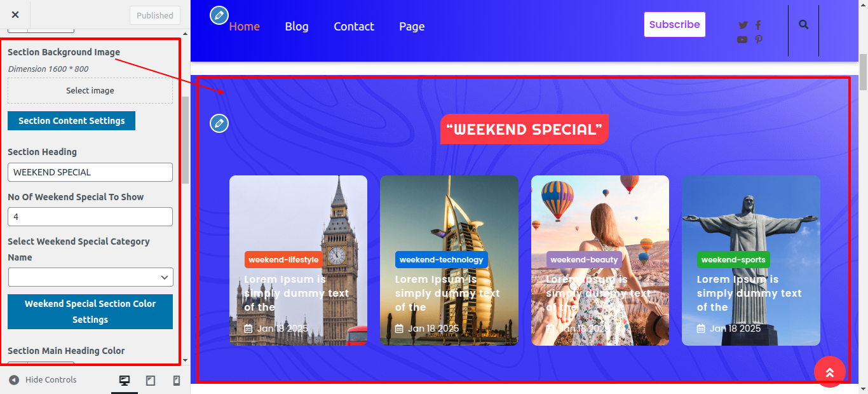This screenshot has width=868, height=394.
Task: Click the Section Heading text field
Action: click(x=90, y=172)
